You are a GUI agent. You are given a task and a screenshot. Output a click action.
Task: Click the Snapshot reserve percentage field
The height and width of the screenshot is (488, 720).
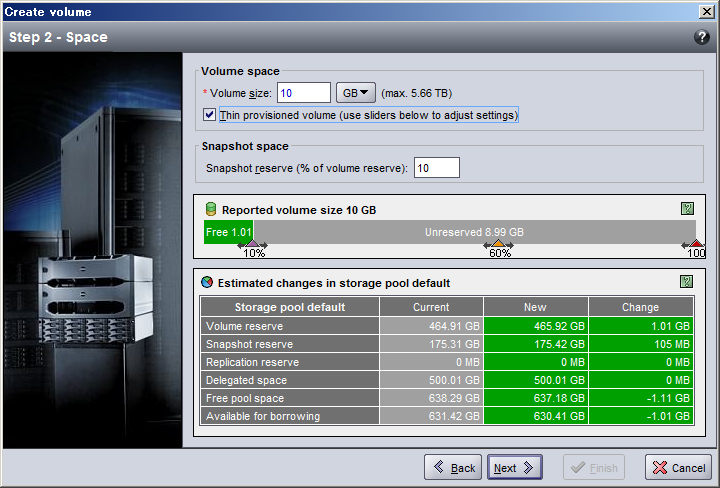(x=437, y=168)
